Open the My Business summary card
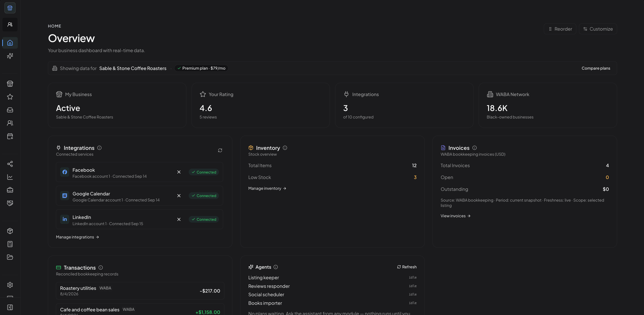This screenshot has height=315, width=644. tap(117, 105)
